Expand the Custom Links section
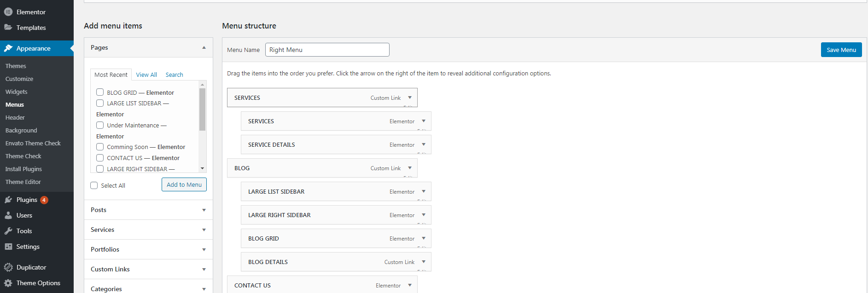Image resolution: width=868 pixels, height=293 pixels. point(204,270)
